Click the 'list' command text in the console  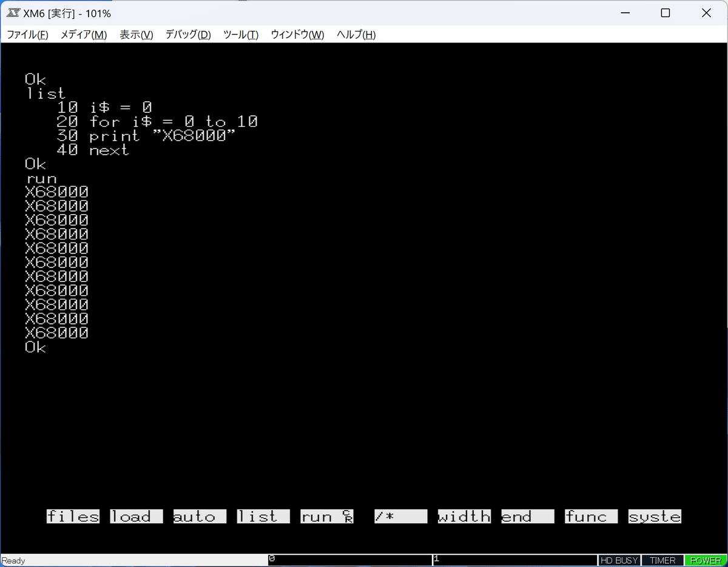46,93
